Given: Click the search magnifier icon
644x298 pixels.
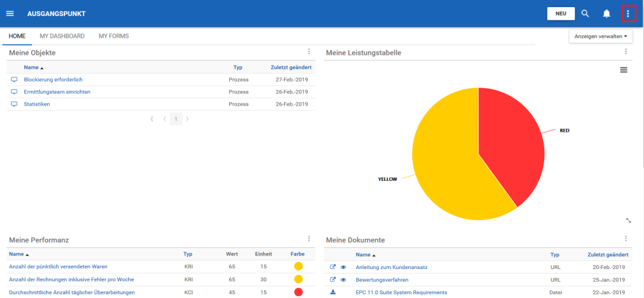Looking at the screenshot, I should click(x=585, y=14).
